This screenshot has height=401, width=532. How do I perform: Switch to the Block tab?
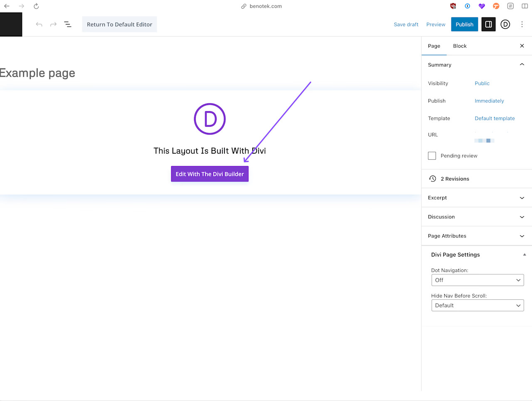[459, 46]
